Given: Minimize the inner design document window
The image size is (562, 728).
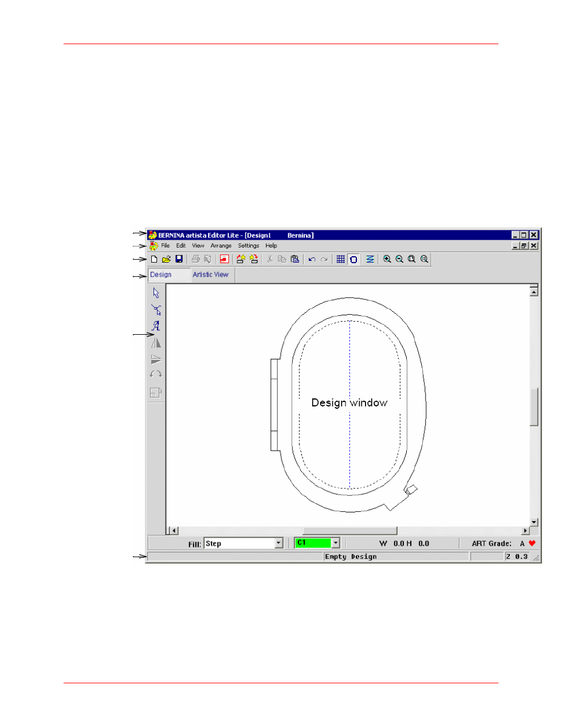Looking at the screenshot, I should [x=515, y=245].
